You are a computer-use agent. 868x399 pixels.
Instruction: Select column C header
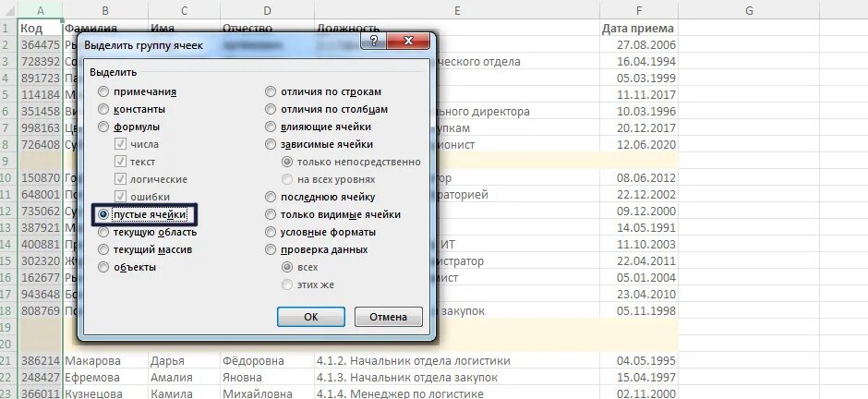coord(184,10)
